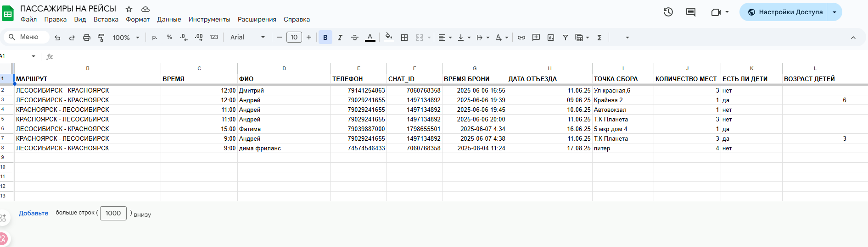Click the font size field
Image resolution: width=868 pixels, height=247 pixels.
[x=294, y=38]
